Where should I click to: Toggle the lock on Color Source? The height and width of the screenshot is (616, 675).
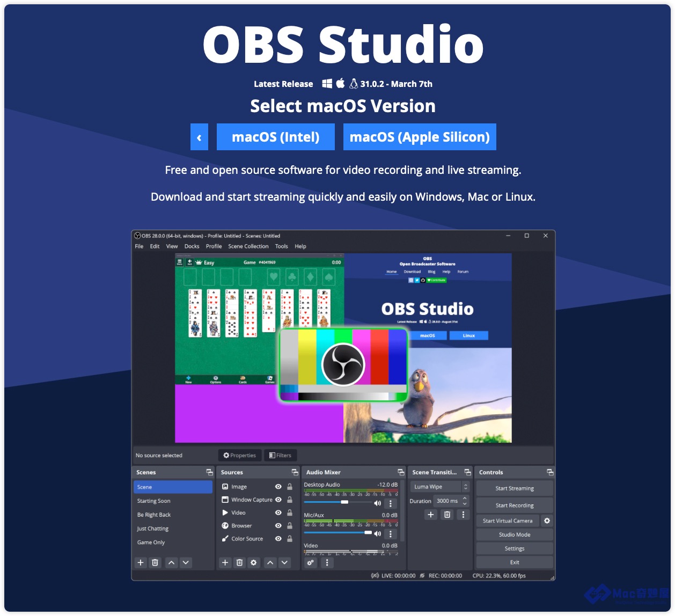290,539
